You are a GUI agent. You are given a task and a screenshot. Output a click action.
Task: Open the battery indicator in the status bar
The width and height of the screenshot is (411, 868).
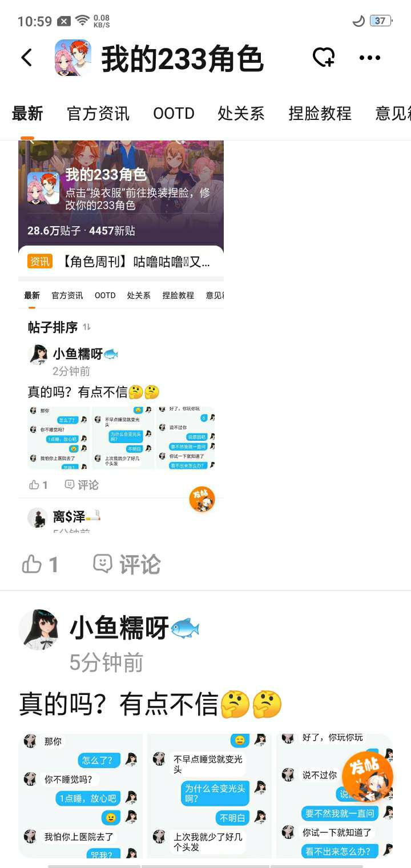coord(380,21)
